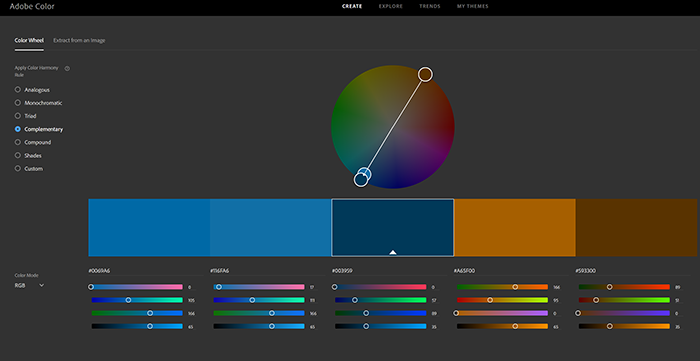700x361 pixels.
Task: Click the value 105 beside #0069A6 slider
Action: 191,300
